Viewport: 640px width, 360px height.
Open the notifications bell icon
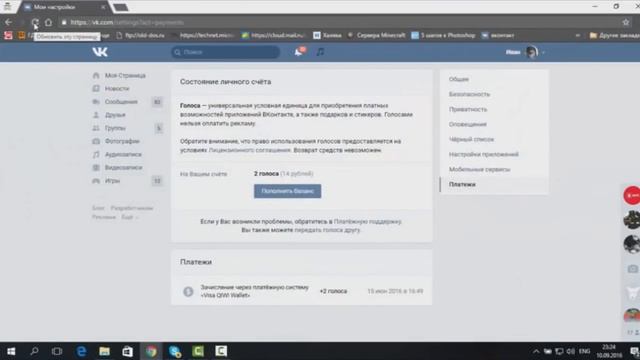click(298, 52)
